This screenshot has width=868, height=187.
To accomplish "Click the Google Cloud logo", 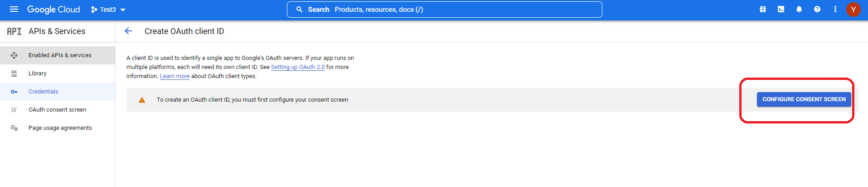I will click(x=53, y=10).
